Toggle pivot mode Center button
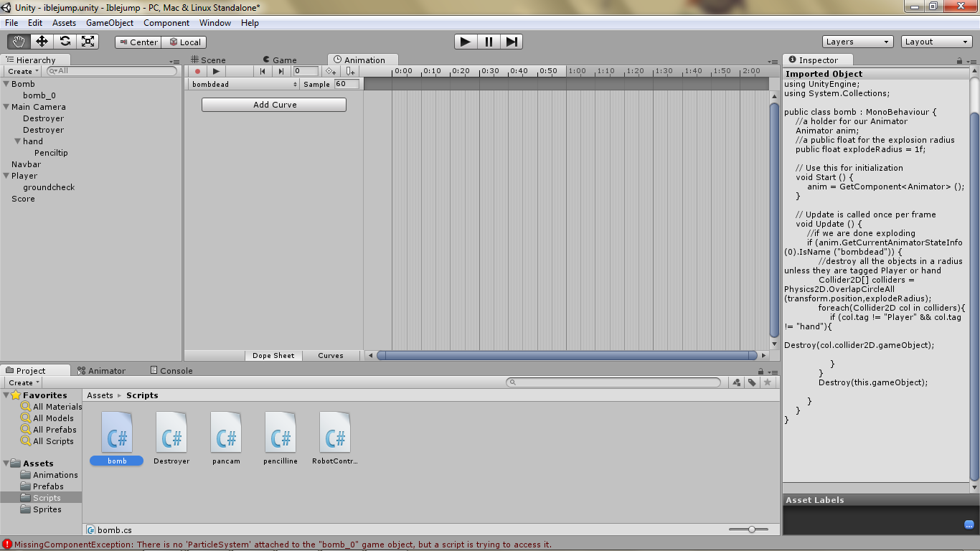 (x=138, y=42)
